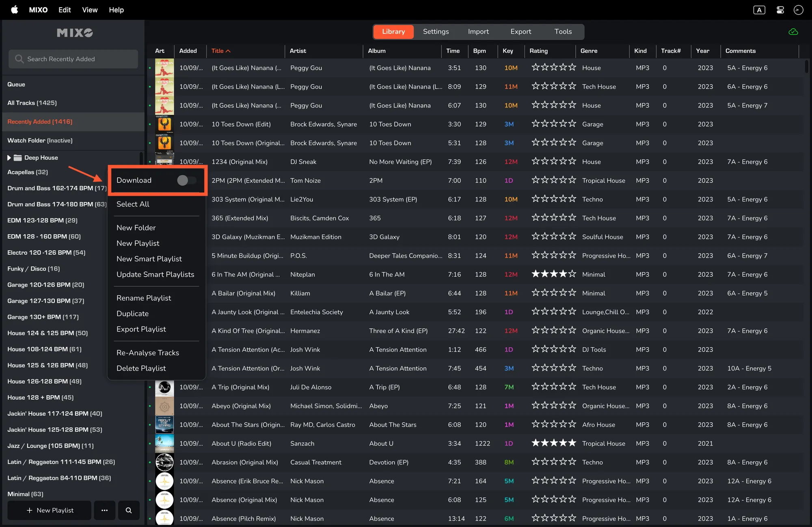This screenshot has width=812, height=527.
Task: Rate 10 Toes Down (Edit) one star
Action: [x=536, y=124]
